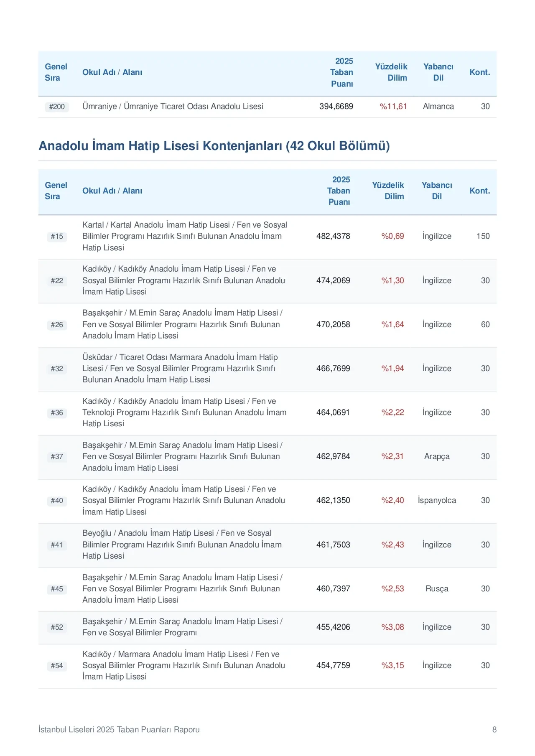Click the 60 quota value

[x=485, y=324]
